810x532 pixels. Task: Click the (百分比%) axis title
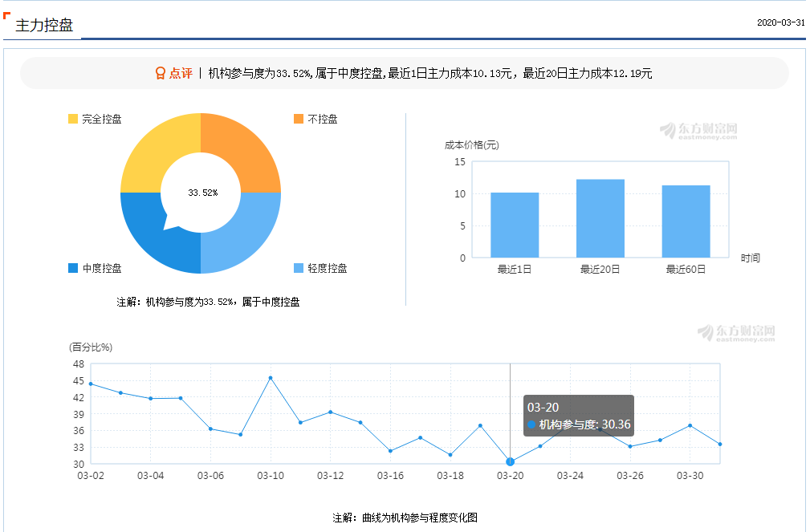click(91, 347)
